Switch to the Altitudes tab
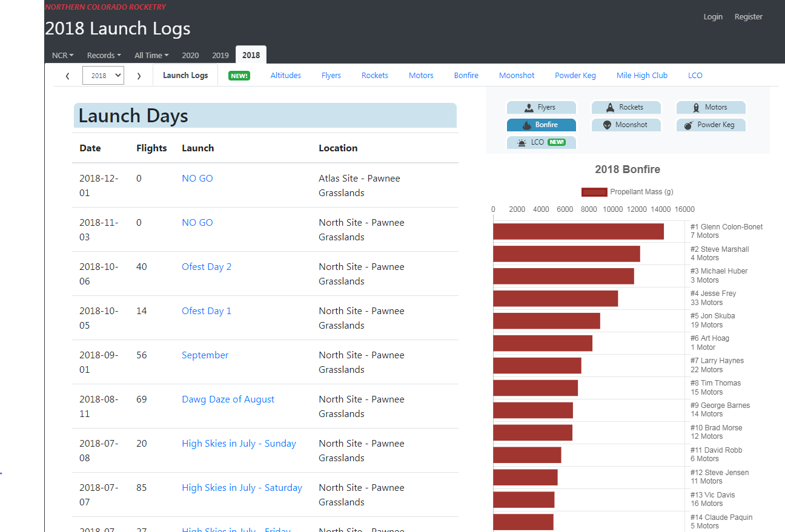The height and width of the screenshot is (532, 785). tap(285, 76)
